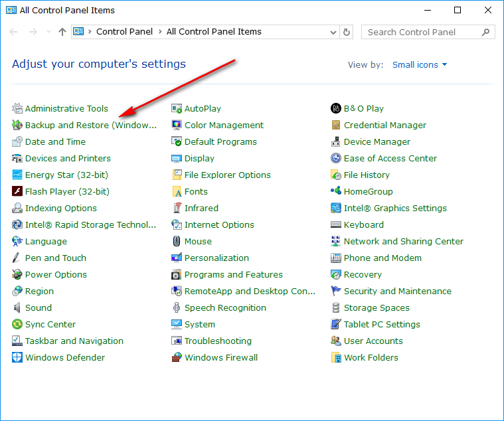Screen dimensions: 504x421
Task: Click the Forward navigation arrow
Action: [x=33, y=32]
